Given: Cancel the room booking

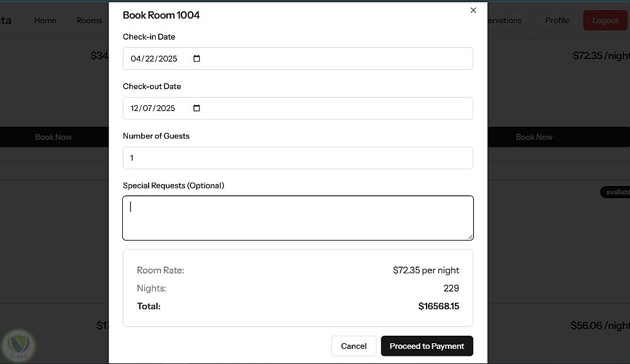Looking at the screenshot, I should [x=353, y=346].
